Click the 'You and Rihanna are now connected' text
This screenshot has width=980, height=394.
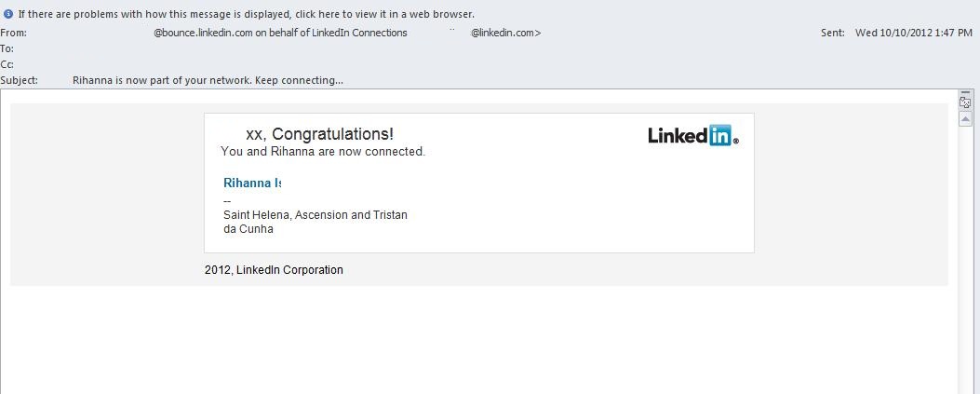[323, 151]
